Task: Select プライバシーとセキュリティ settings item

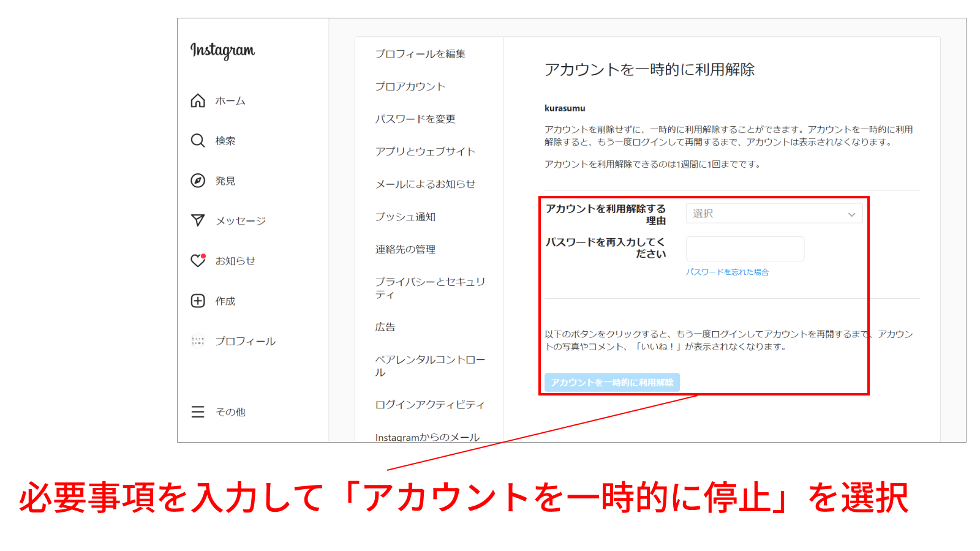Action: pos(430,288)
